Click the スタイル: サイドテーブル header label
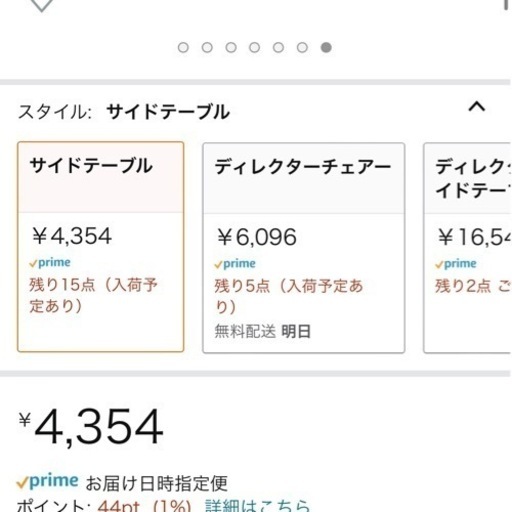This screenshot has height=512, width=512. point(124,112)
